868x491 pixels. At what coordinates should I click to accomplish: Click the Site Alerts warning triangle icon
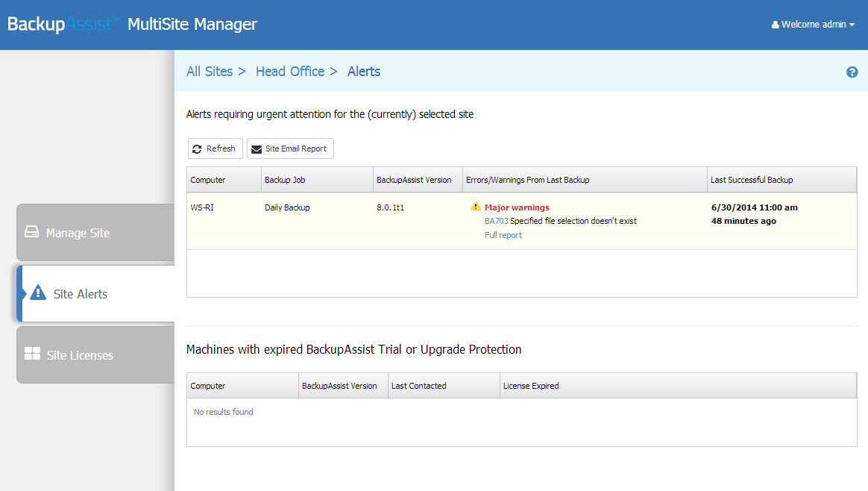point(38,293)
